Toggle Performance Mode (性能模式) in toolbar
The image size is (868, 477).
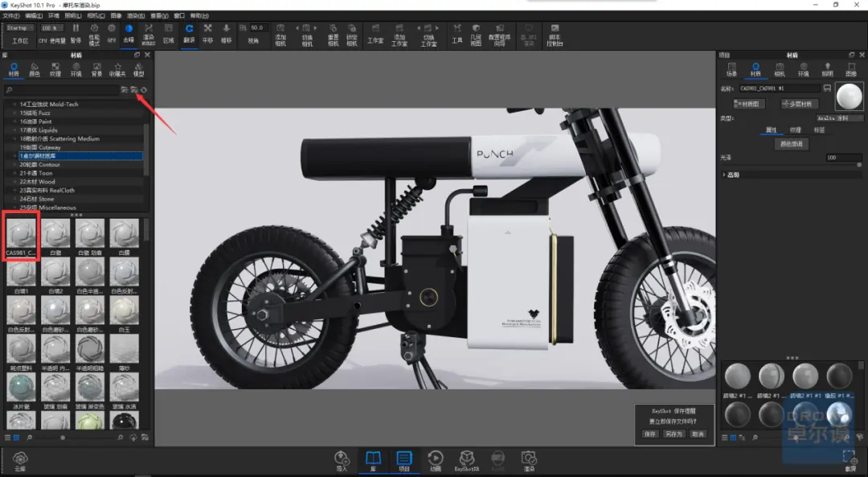pos(94,33)
